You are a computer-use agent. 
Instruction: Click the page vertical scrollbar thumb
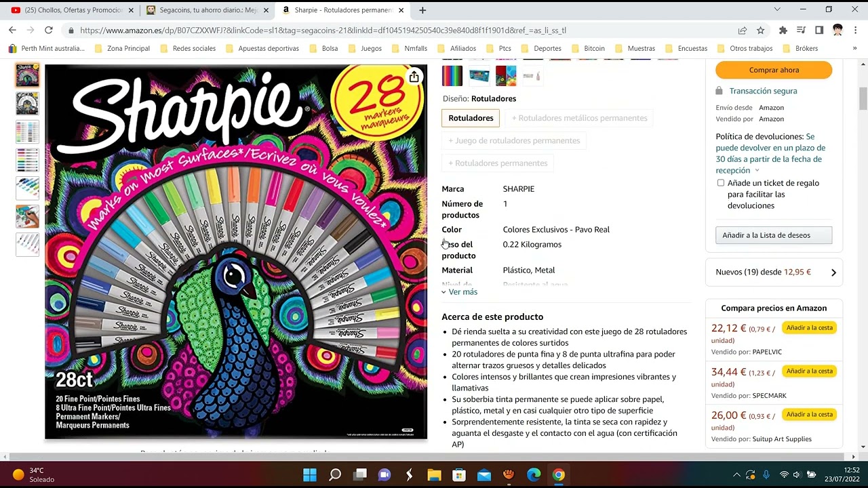coord(863,98)
